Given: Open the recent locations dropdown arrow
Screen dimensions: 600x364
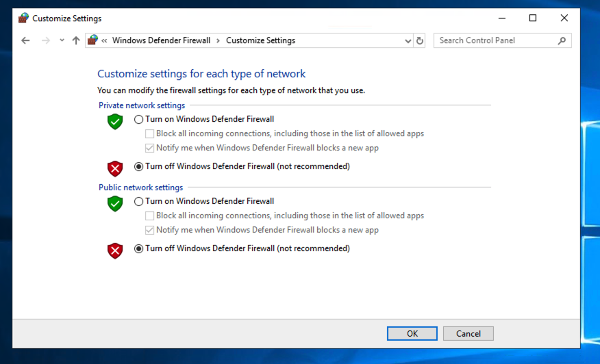Looking at the screenshot, I should click(x=62, y=40).
